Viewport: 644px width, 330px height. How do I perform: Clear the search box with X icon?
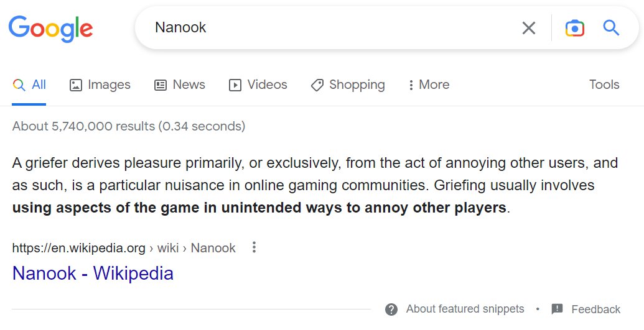click(529, 28)
